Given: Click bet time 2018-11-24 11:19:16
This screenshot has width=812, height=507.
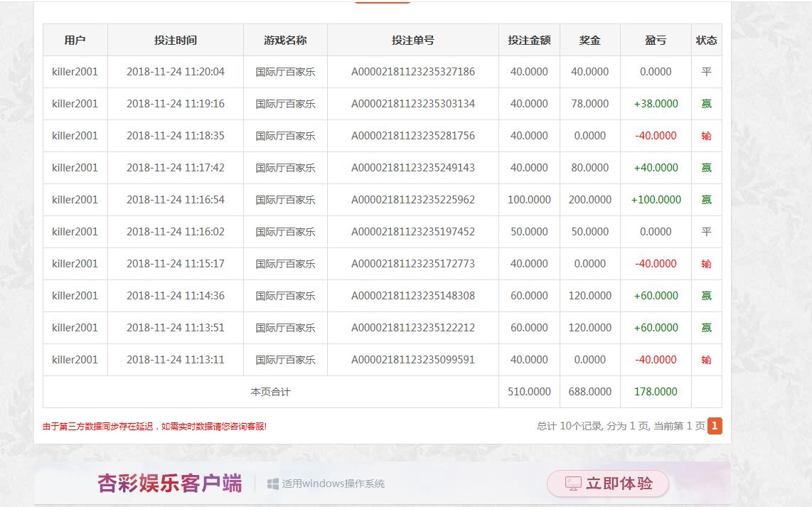Looking at the screenshot, I should point(176,104).
